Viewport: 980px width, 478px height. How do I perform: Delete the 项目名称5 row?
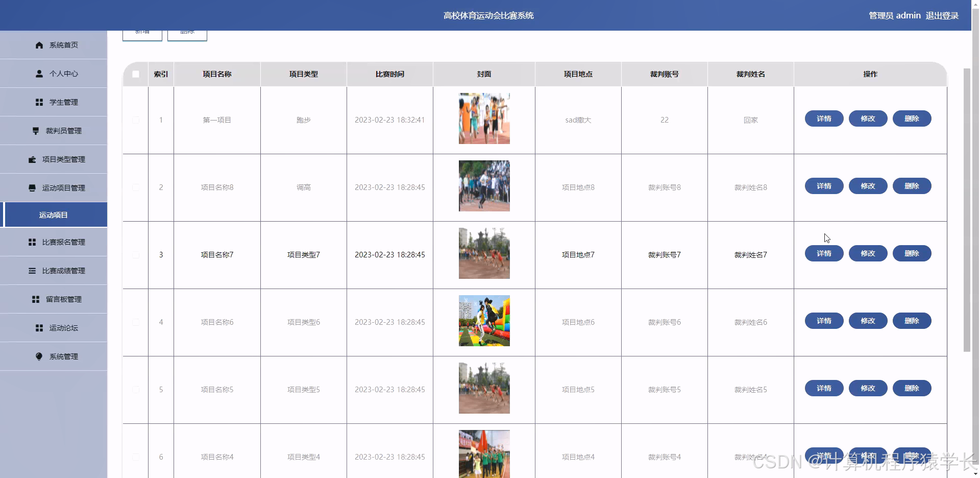coord(912,388)
